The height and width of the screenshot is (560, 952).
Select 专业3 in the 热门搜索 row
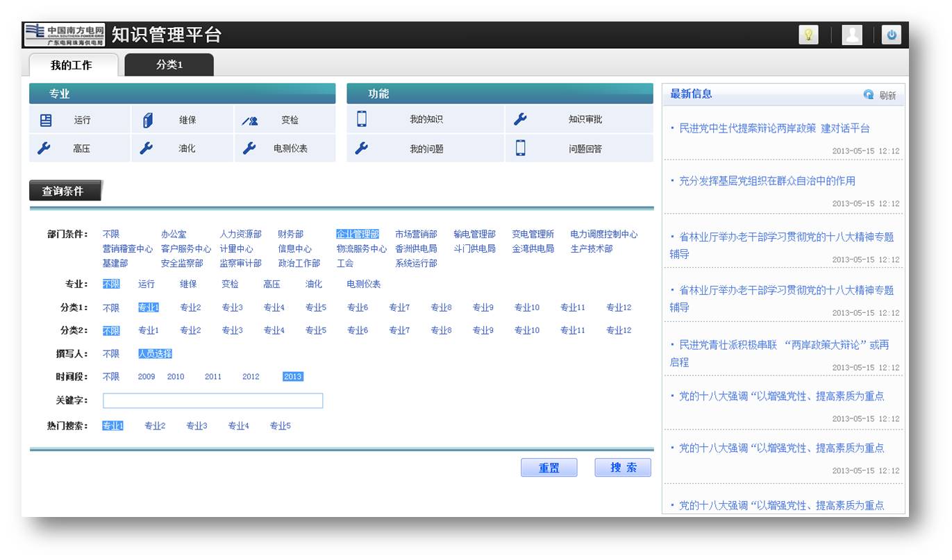click(197, 425)
